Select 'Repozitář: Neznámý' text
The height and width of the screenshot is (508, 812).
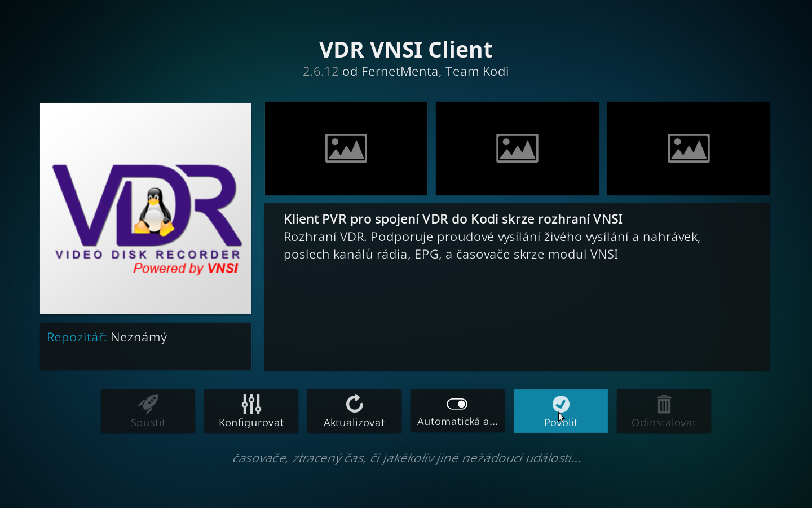[107, 338]
